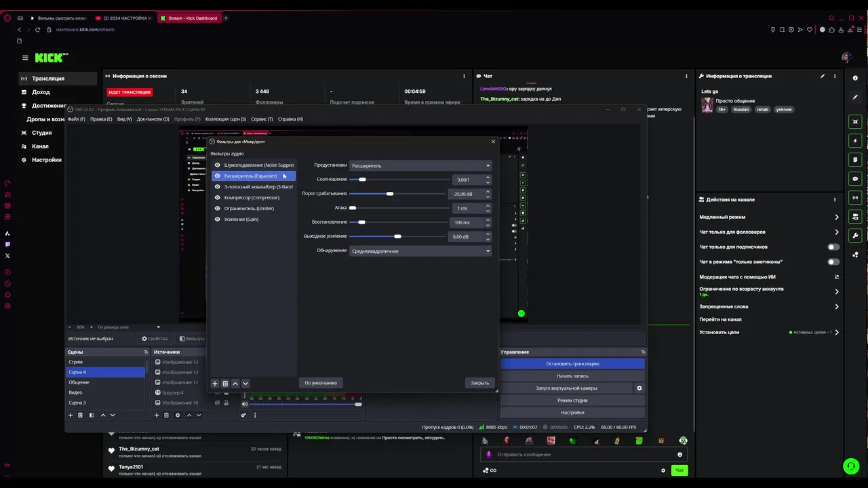This screenshot has width=868, height=488.
Task: Move selected filter up with arrow icon
Action: 235,384
